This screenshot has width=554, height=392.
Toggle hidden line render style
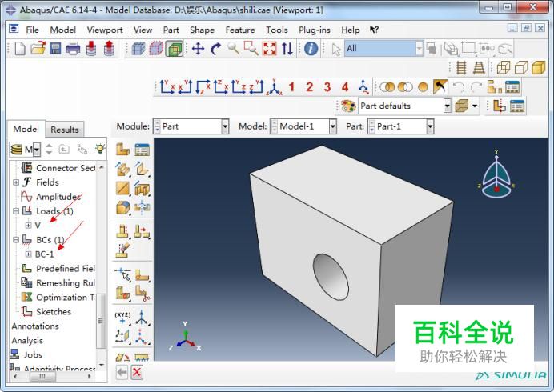pyautogui.click(x=521, y=67)
